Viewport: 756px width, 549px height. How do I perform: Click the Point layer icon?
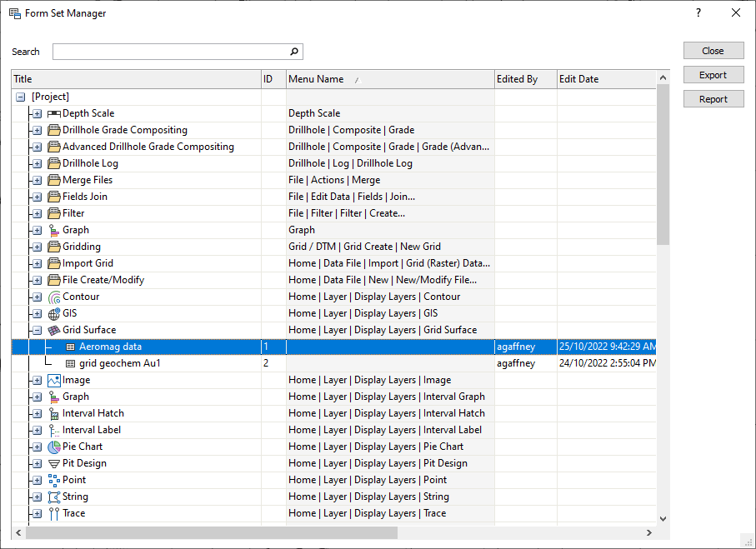click(x=54, y=480)
